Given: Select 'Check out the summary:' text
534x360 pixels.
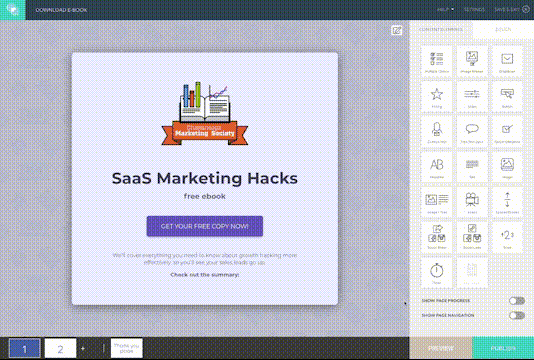Looking at the screenshot, I should pyautogui.click(x=205, y=275).
